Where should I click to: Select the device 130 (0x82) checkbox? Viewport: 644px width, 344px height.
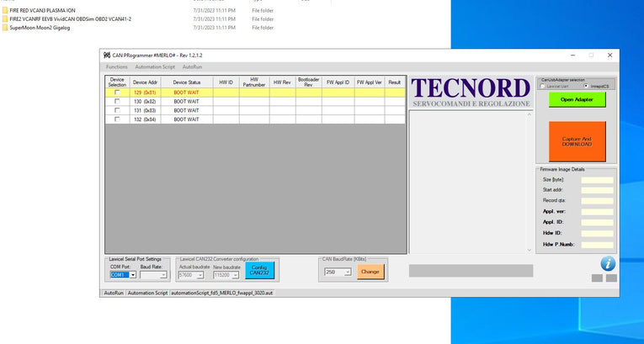pos(117,101)
